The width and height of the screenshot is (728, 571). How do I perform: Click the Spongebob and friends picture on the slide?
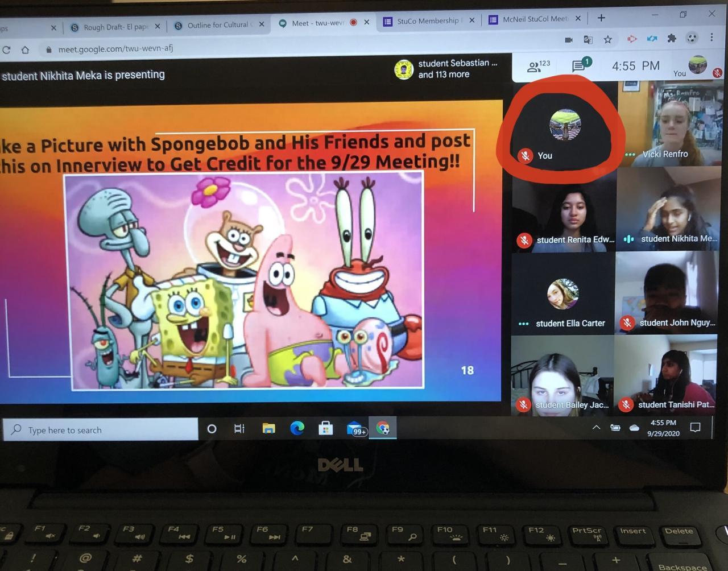point(245,281)
